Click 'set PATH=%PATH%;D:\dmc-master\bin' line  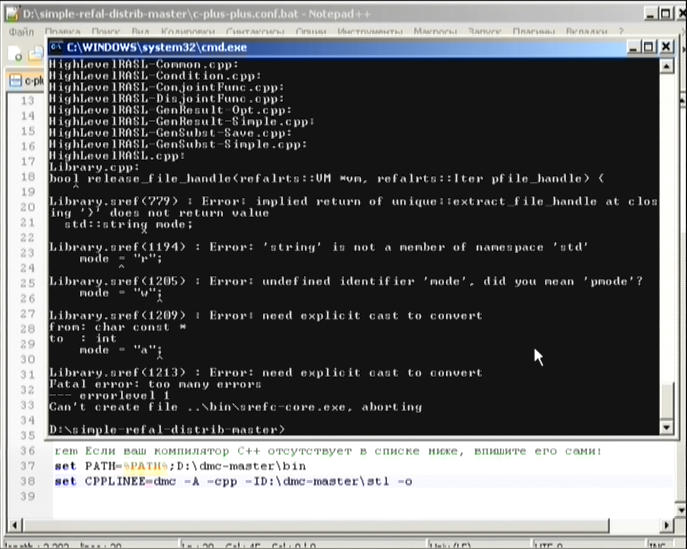[x=180, y=466]
